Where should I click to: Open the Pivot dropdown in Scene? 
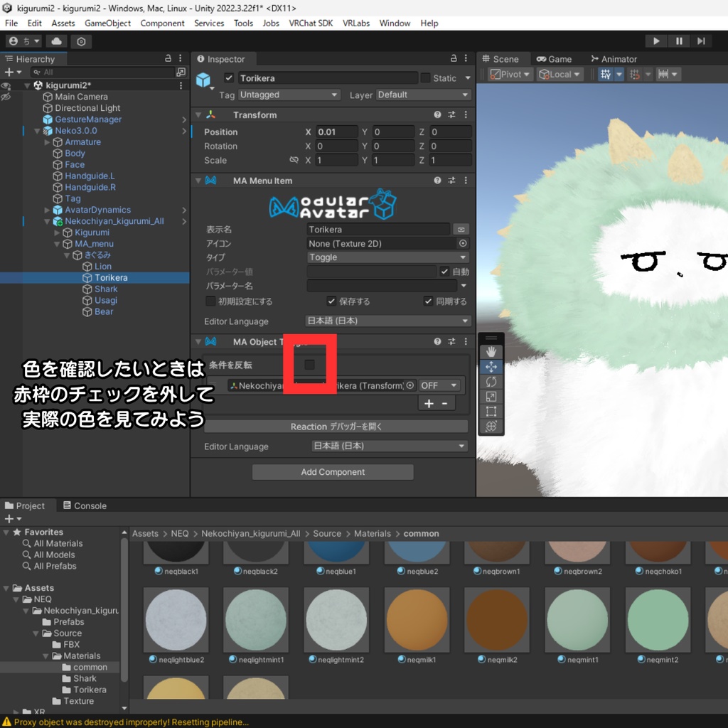[509, 74]
